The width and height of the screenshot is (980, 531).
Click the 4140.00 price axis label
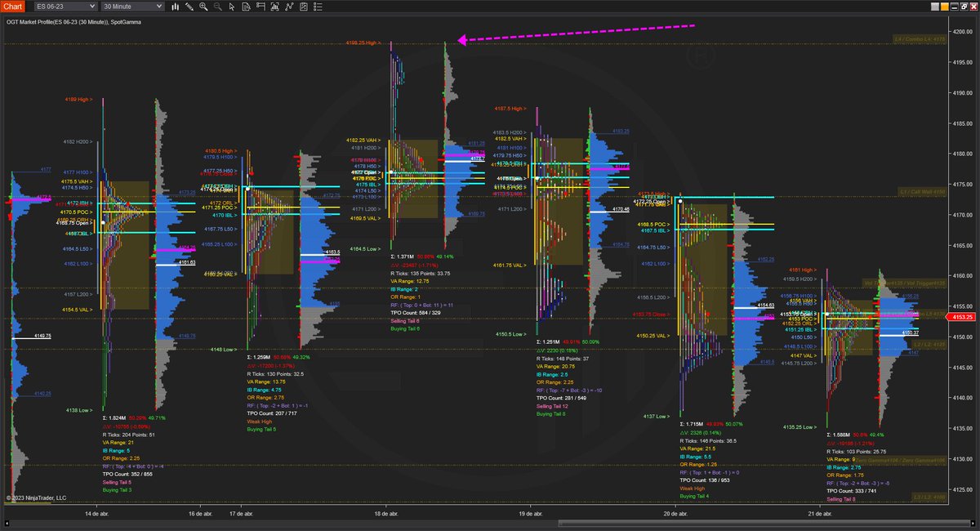pyautogui.click(x=963, y=398)
